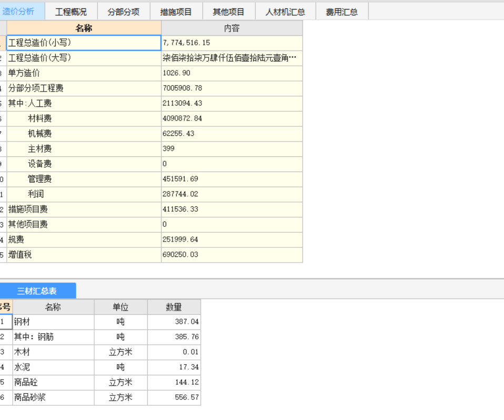Click the 名称 column header in cost table
The width and height of the screenshot is (504, 420).
pyautogui.click(x=84, y=28)
